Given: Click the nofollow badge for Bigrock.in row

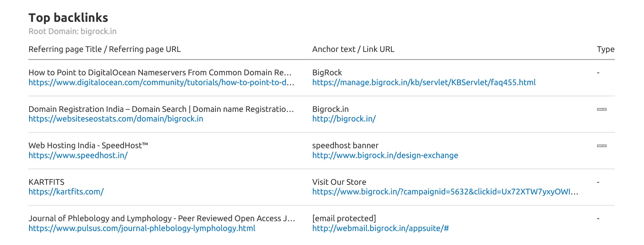Looking at the screenshot, I should [x=602, y=110].
